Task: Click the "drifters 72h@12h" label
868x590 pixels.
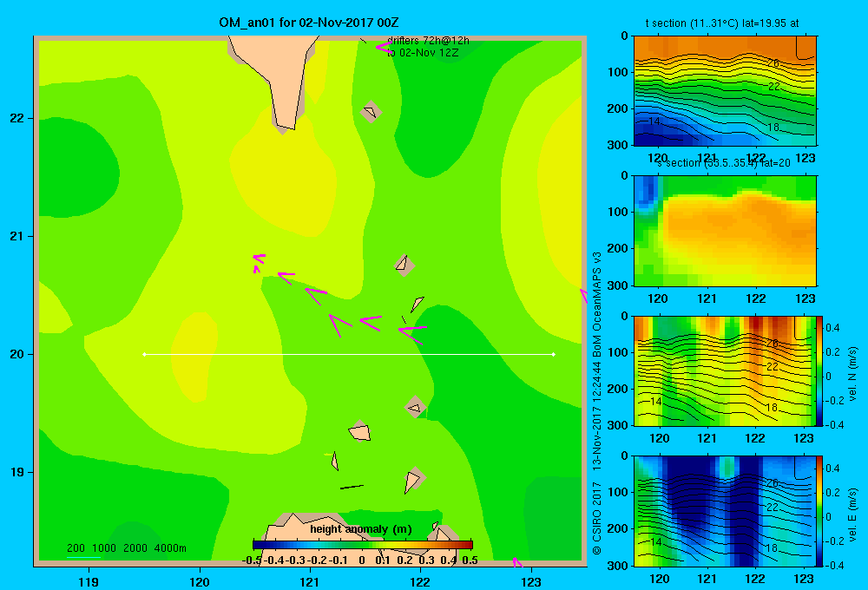Action: 428,41
